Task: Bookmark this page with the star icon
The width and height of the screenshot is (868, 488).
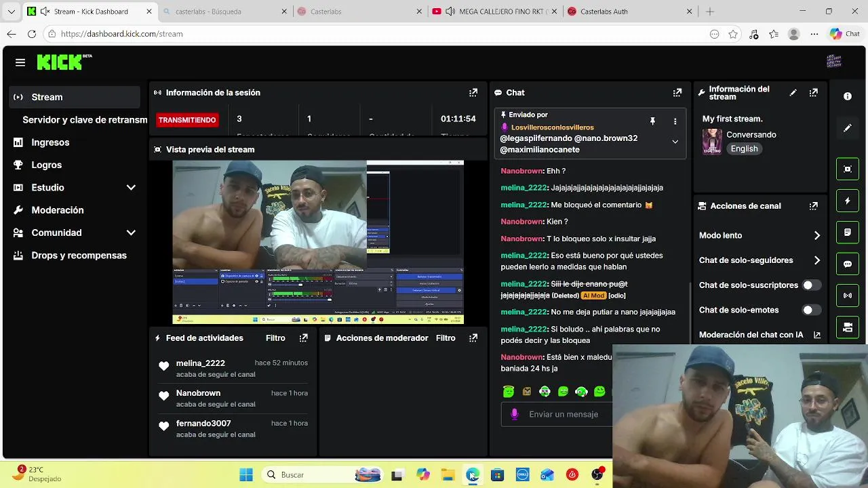Action: [733, 34]
